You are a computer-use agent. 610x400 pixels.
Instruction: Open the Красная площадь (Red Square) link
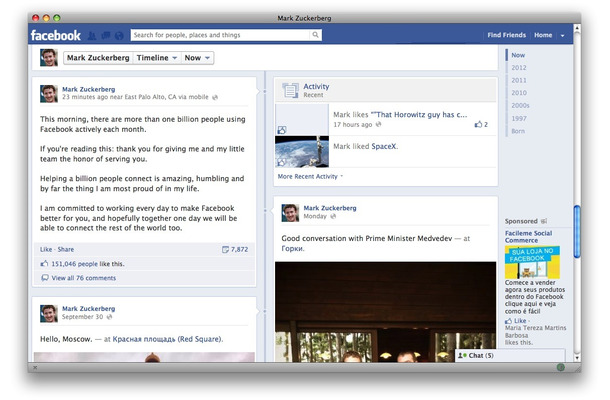[167, 339]
